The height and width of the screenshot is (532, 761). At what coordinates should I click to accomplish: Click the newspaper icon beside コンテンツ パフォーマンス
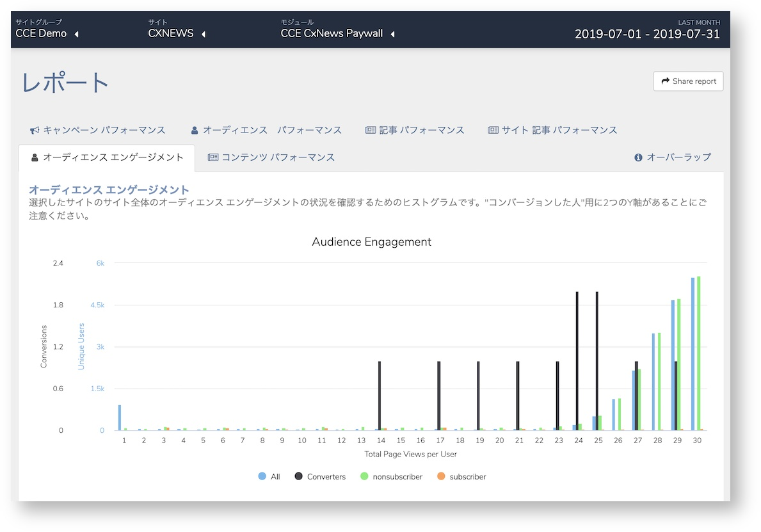pos(213,157)
